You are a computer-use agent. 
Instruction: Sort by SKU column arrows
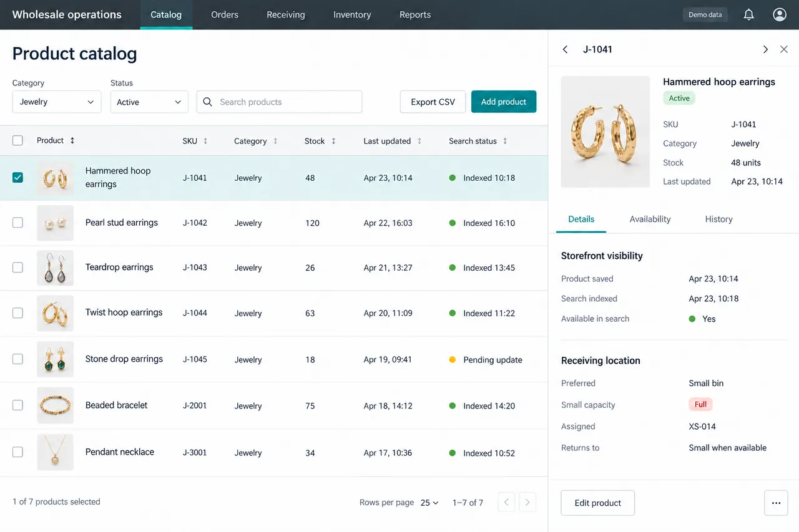[x=205, y=141]
